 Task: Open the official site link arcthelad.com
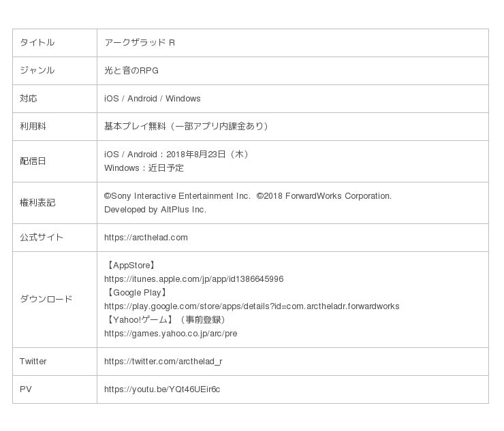tap(146, 238)
